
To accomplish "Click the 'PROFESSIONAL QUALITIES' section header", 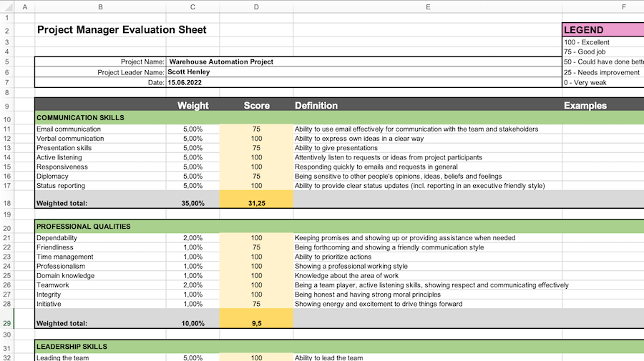I will [101, 227].
